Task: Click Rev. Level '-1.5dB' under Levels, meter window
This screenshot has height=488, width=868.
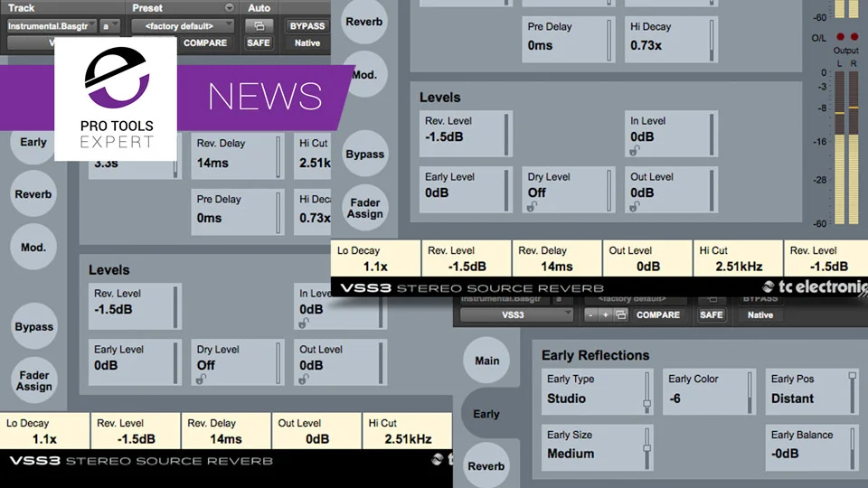Action: pyautogui.click(x=444, y=136)
